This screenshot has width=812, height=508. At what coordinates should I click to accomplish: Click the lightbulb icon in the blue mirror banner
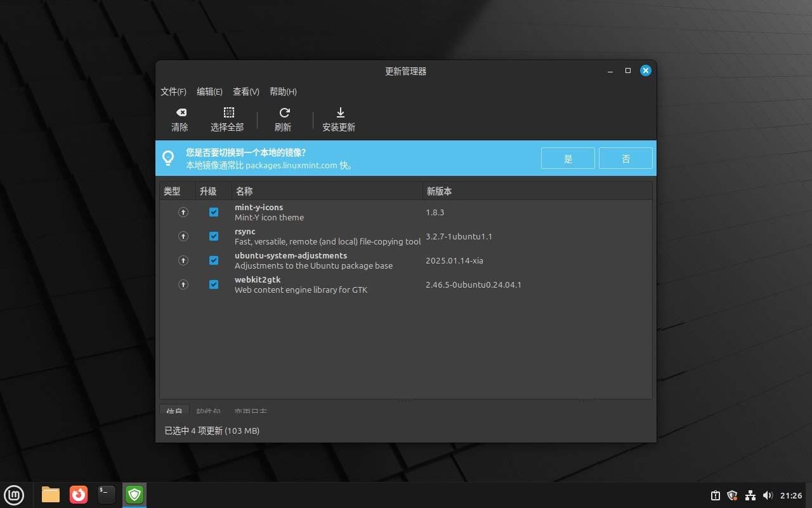168,157
